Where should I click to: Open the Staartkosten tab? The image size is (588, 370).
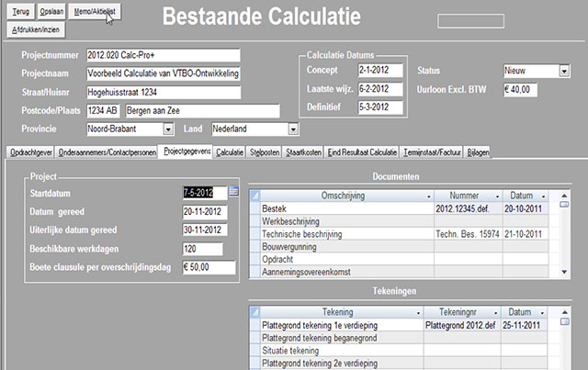click(303, 152)
